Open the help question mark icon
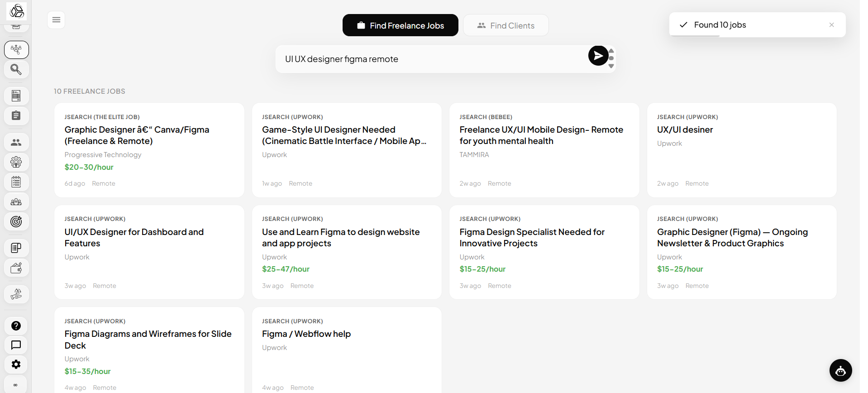Viewport: 868px width, 393px height. click(16, 326)
